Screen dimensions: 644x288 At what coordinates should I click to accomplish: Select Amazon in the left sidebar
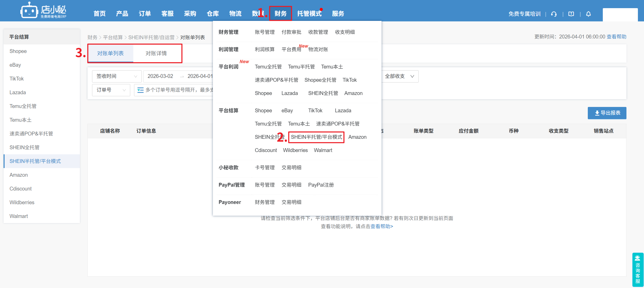pyautogui.click(x=19, y=175)
